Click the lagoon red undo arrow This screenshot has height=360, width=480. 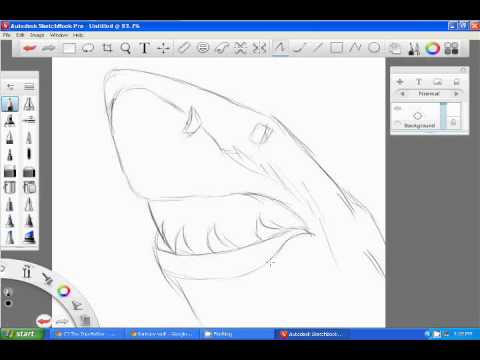point(43,321)
